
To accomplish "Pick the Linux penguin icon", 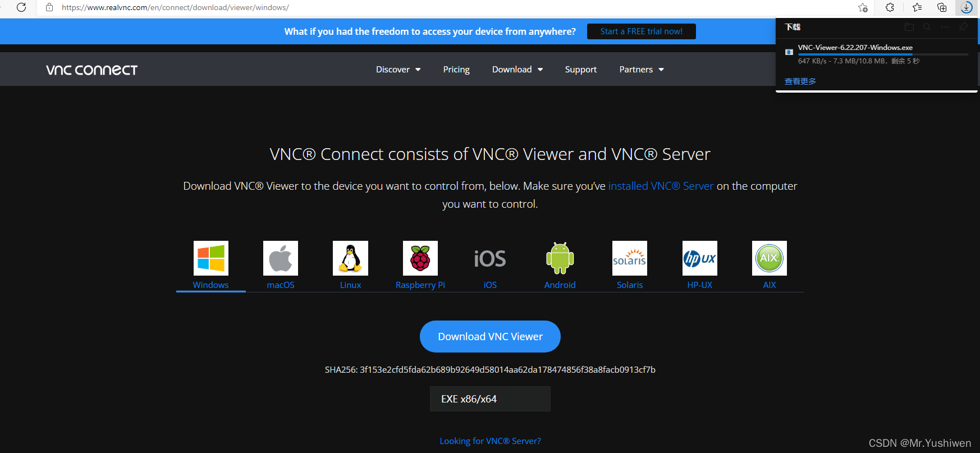I will 350,258.
